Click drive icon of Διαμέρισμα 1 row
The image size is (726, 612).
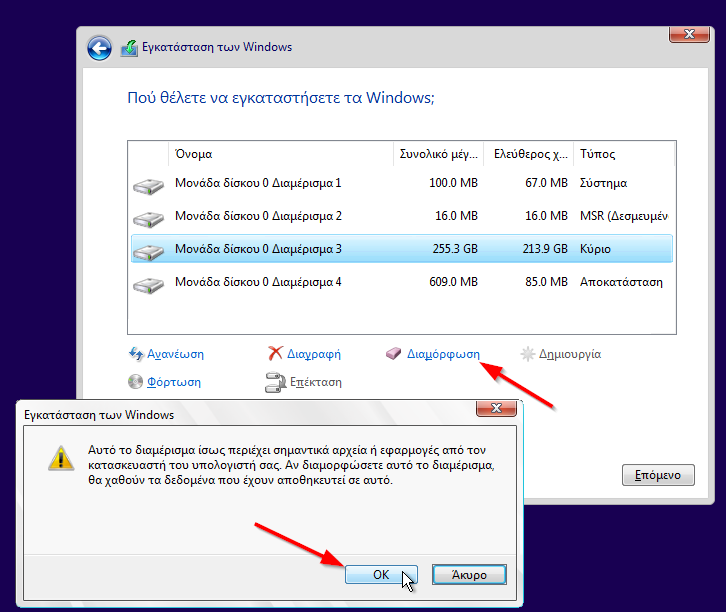click(148, 186)
